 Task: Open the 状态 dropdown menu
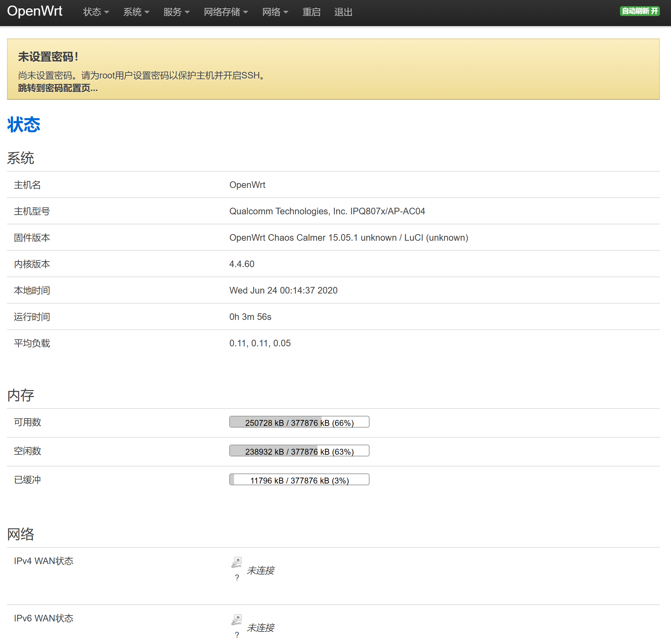coord(96,12)
